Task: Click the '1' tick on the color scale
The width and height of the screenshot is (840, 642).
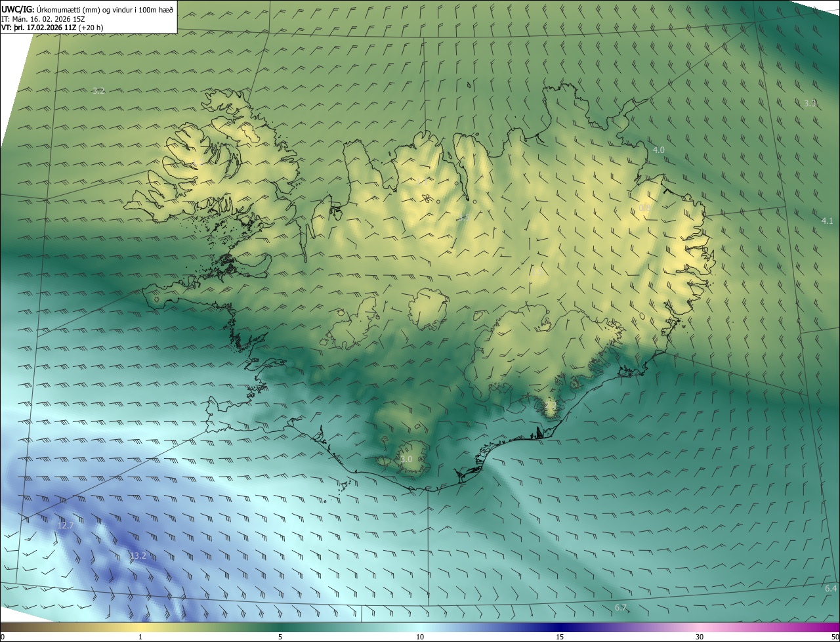Action: (140, 637)
